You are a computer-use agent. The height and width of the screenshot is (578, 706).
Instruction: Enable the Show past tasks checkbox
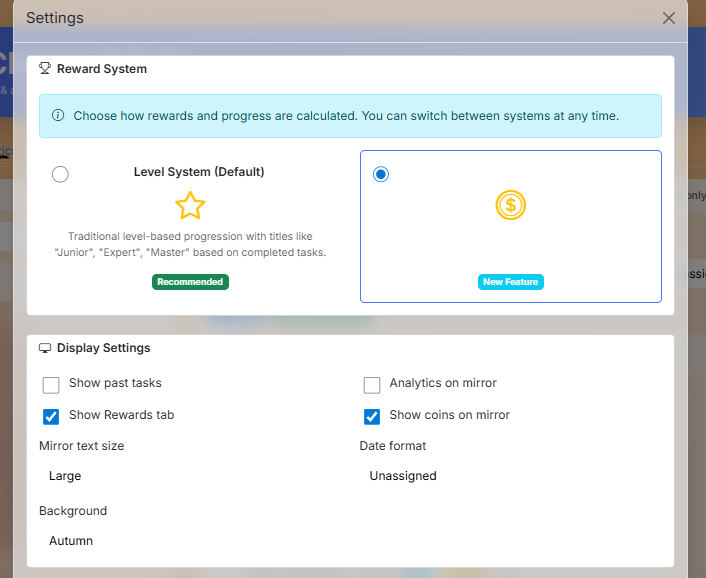click(x=51, y=384)
